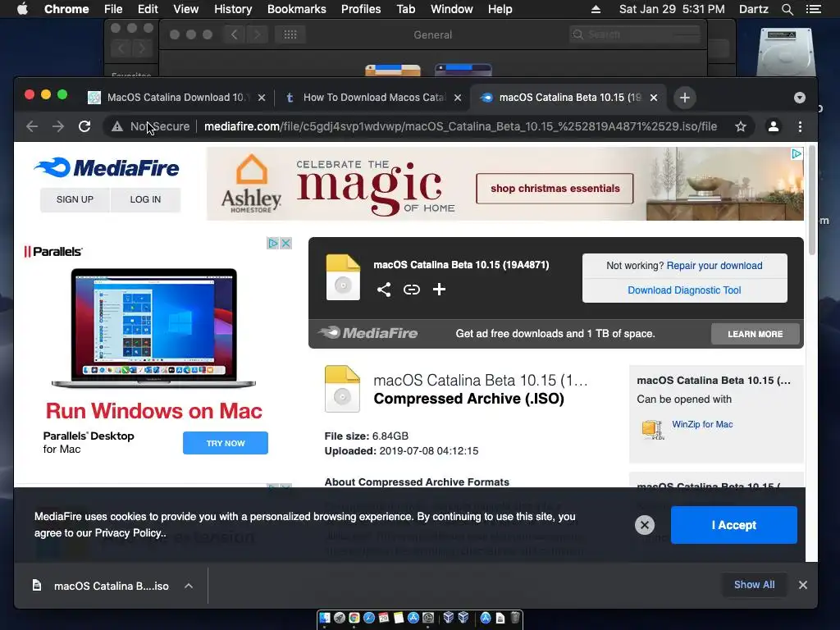Open Notification Center list icon in menu bar
840x630 pixels.
(813, 9)
